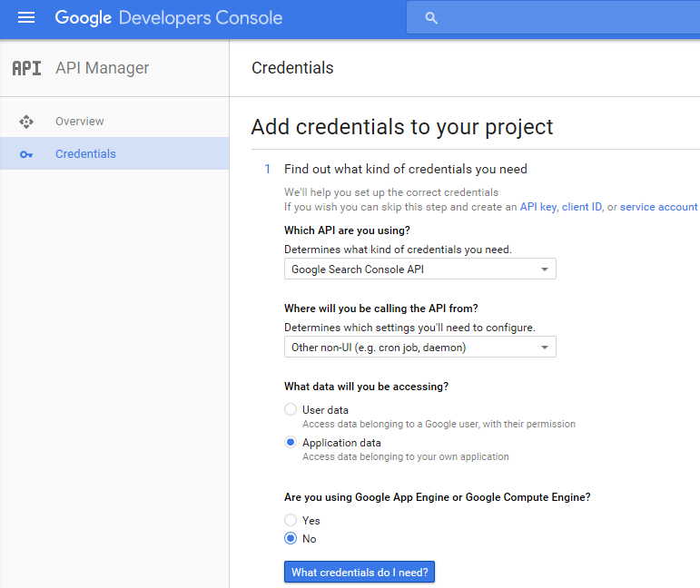Open the hamburger navigation menu
The width and height of the screenshot is (700, 588).
[26, 17]
